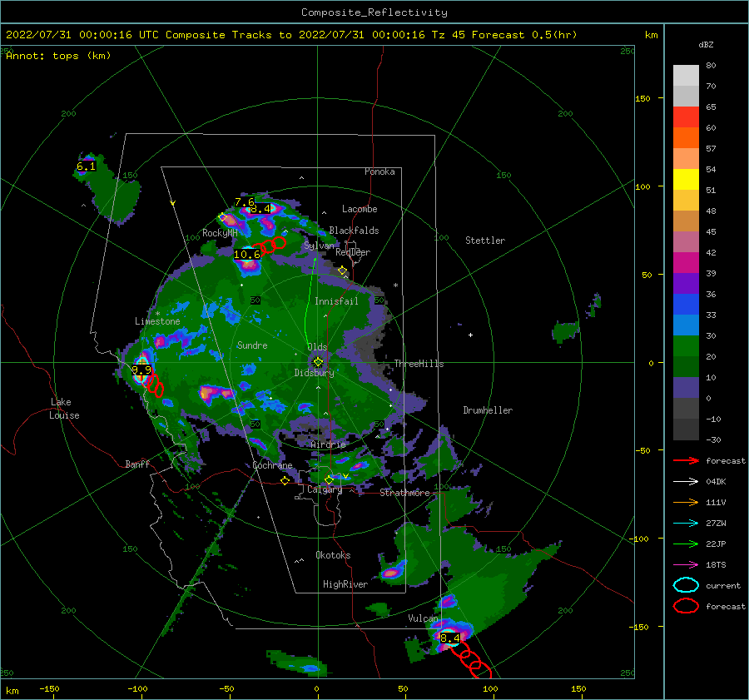749x700 pixels.
Task: Click the Innisfail city label
Action: pos(336,301)
